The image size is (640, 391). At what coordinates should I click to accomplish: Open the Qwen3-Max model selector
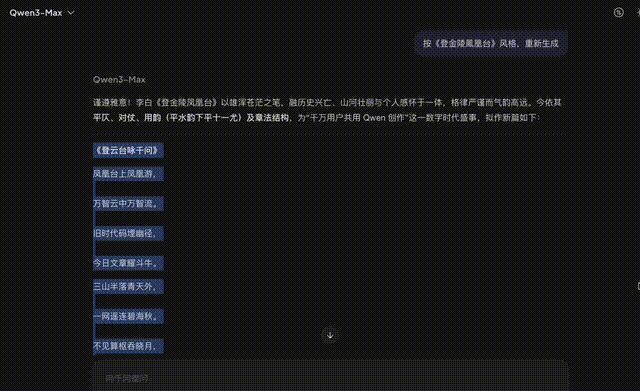(x=42, y=13)
